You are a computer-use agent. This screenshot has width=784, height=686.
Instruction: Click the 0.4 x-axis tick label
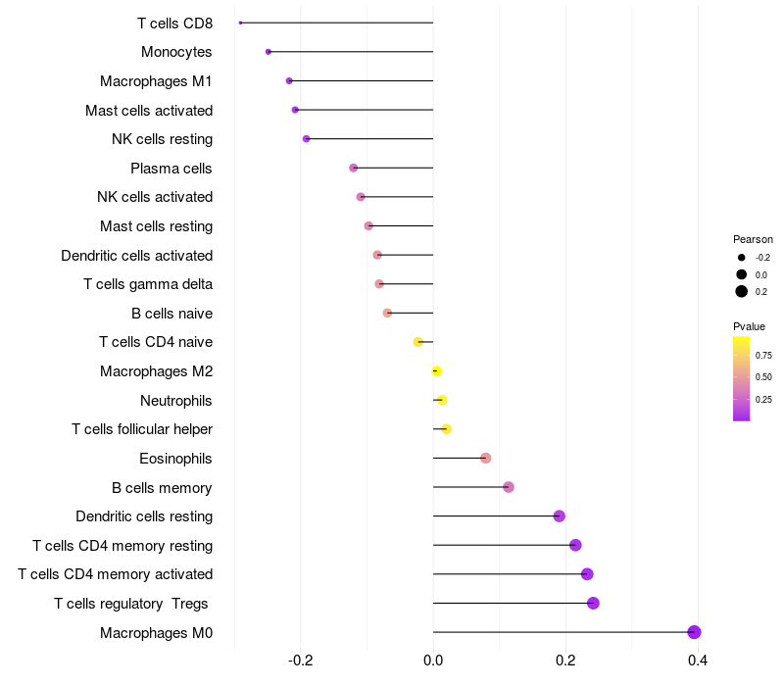click(x=698, y=661)
